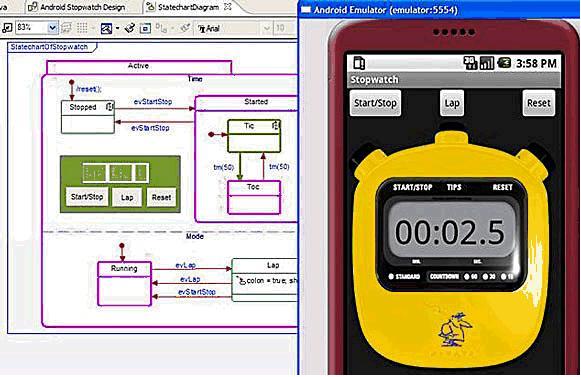
Task: Click the /reset() transition label
Action: [88, 89]
